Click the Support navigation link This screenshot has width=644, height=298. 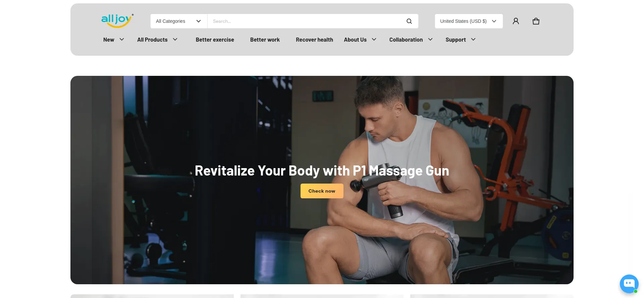455,40
